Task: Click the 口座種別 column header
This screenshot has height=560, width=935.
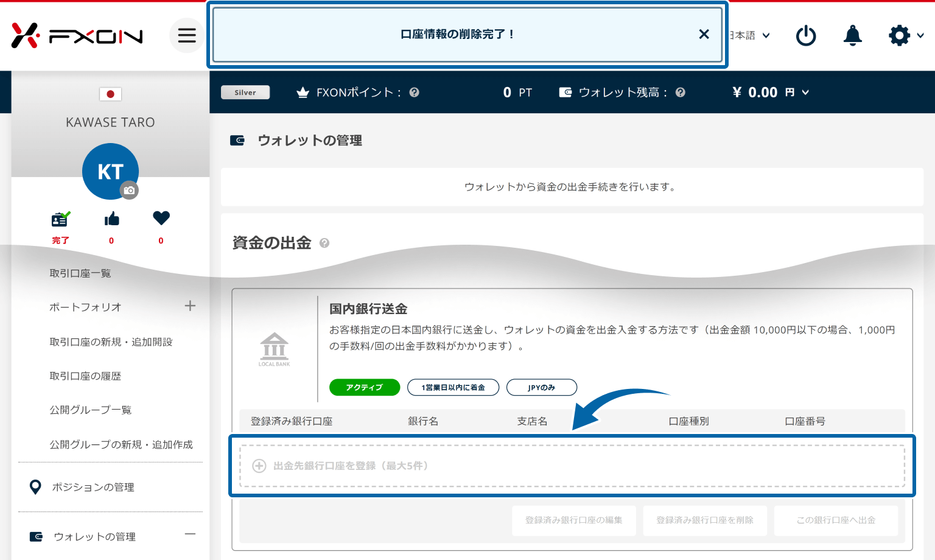Action: coord(688,421)
